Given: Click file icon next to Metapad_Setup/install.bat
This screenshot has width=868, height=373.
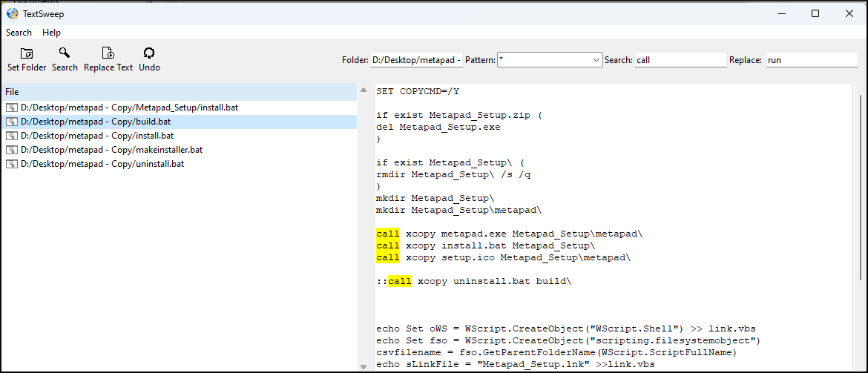Looking at the screenshot, I should (x=12, y=108).
